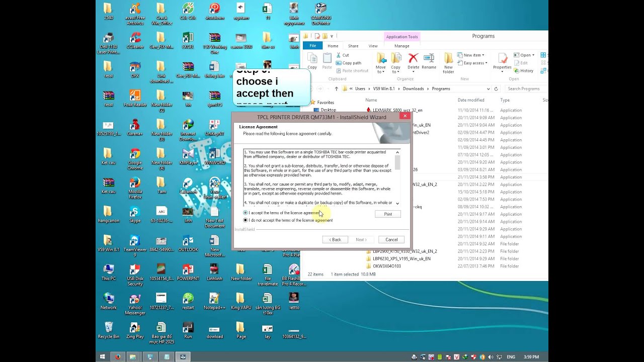The image size is (644, 362).
Task: Click the Back button in the wizard
Action: click(x=335, y=240)
